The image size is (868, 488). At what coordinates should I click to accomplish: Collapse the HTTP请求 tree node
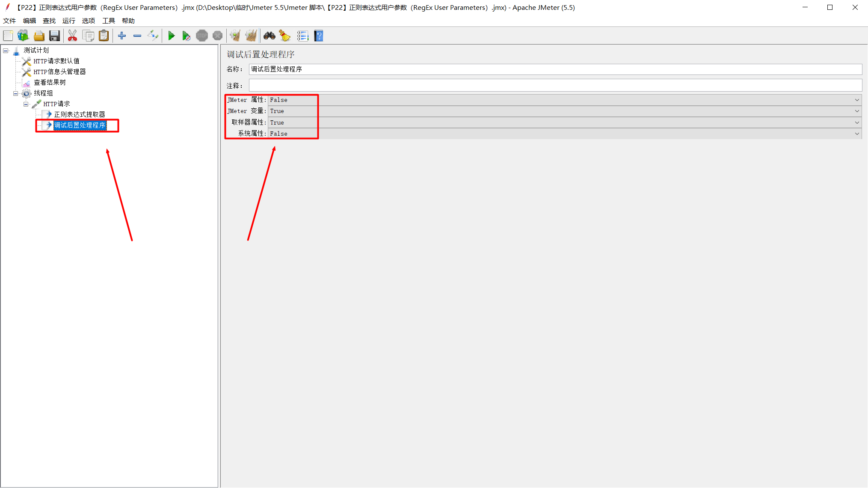26,104
